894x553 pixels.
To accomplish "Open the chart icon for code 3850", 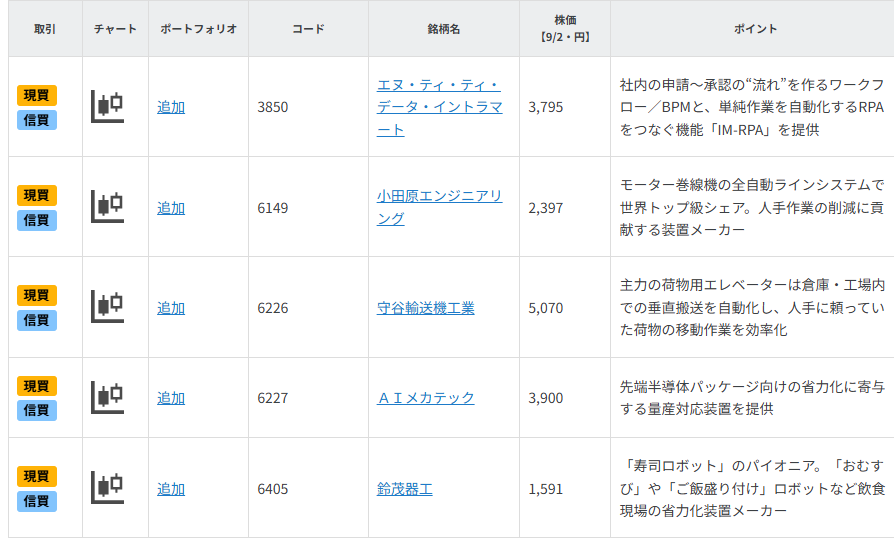I will [x=107, y=107].
